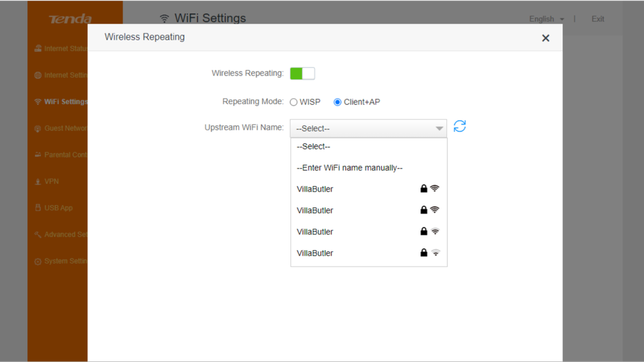Click the Exit link in the top bar
The height and width of the screenshot is (362, 644).
[597, 19]
